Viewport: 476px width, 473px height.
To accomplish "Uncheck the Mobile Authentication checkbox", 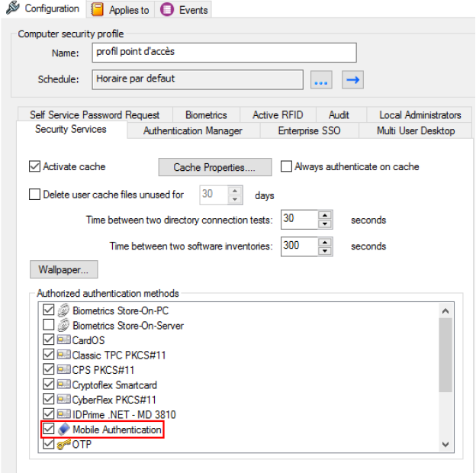I will 49,429.
